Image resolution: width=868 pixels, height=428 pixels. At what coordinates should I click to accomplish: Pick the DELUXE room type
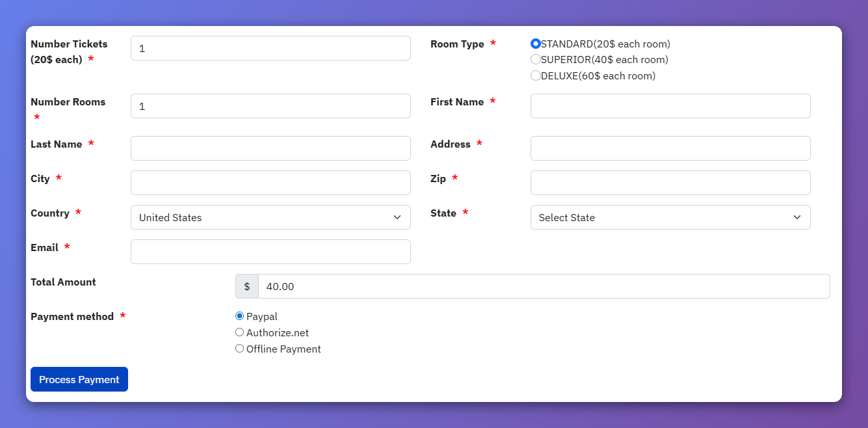[536, 75]
